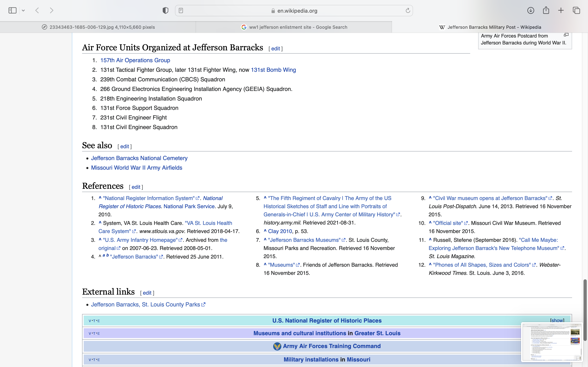Toggle the Safari sidebar button
Image resolution: width=588 pixels, height=367 pixels.
point(12,10)
